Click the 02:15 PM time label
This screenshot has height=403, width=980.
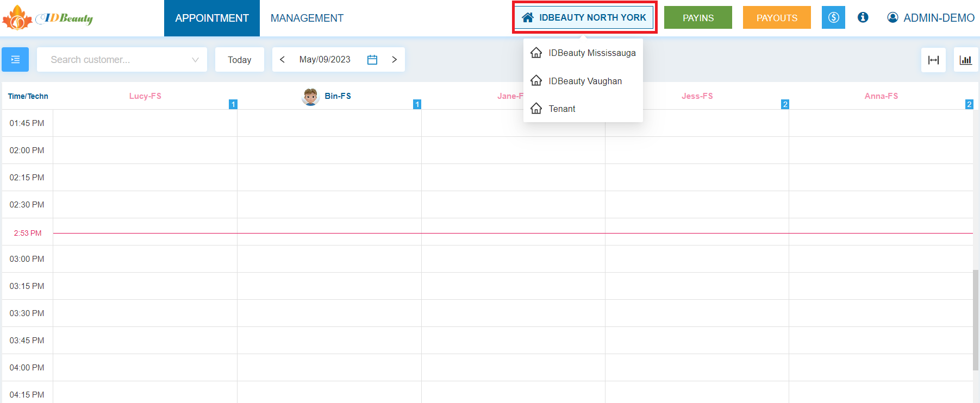point(27,178)
